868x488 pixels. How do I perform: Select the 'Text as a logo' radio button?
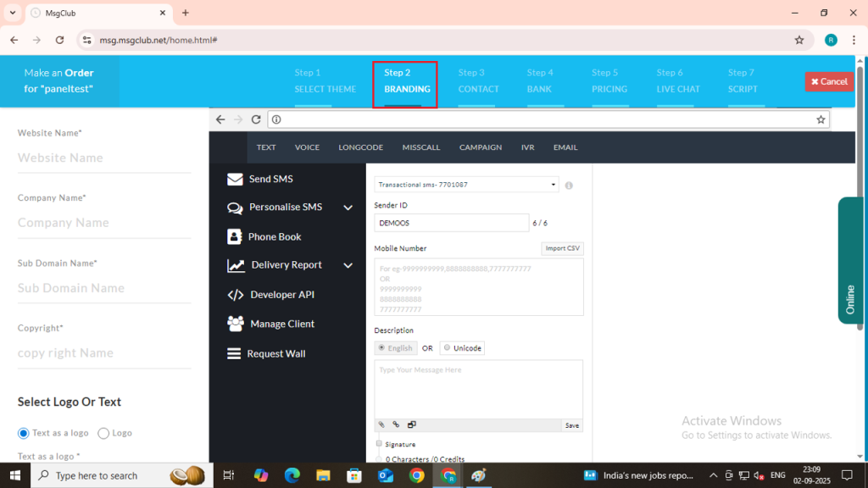click(x=23, y=433)
